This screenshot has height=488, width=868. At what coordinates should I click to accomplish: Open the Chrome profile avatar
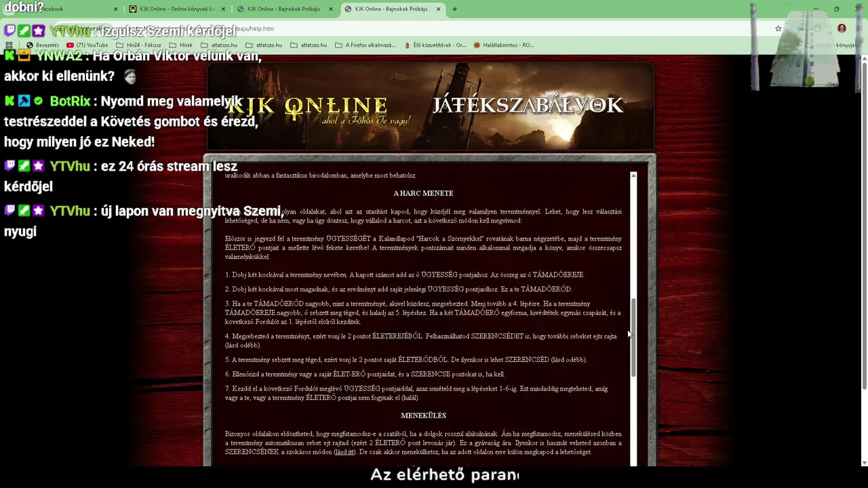[x=842, y=28]
